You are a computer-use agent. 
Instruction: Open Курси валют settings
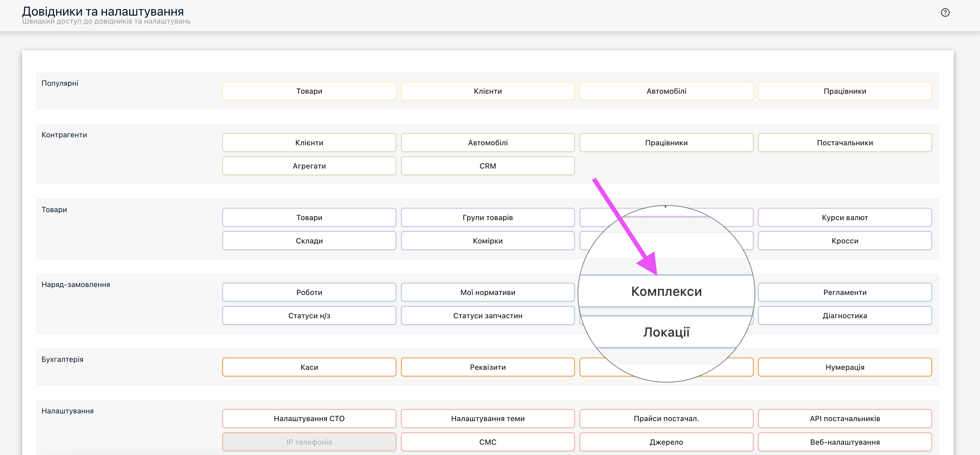coord(845,217)
